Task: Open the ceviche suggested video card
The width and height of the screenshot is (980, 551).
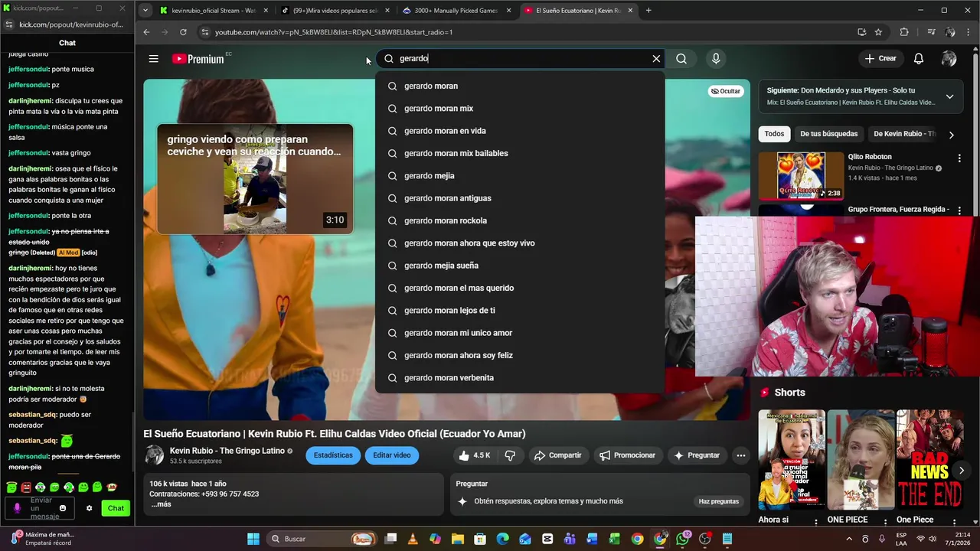Action: pyautogui.click(x=255, y=178)
